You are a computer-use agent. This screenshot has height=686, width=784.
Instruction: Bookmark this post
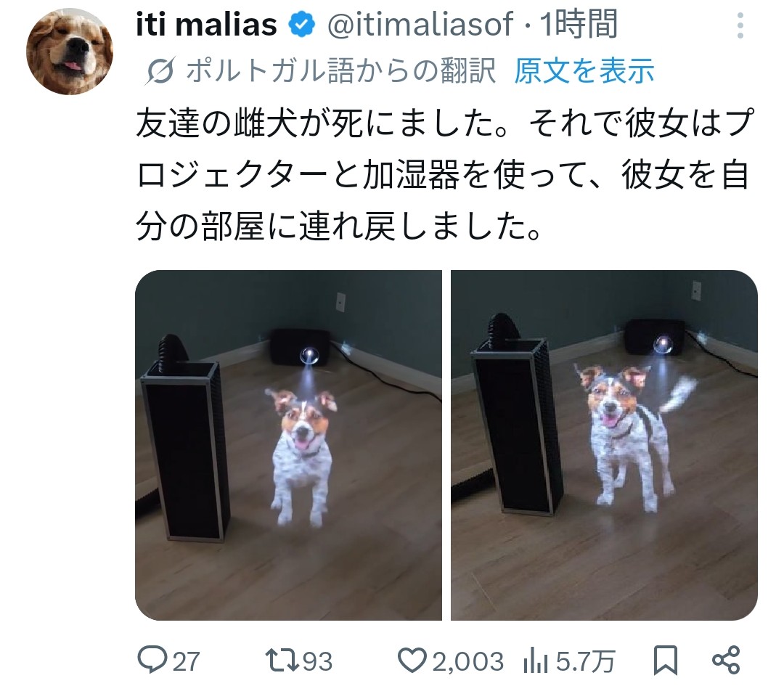666,660
